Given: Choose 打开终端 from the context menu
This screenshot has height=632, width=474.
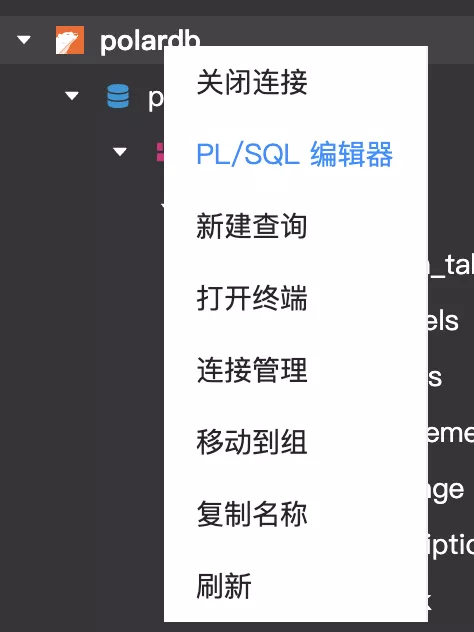Looking at the screenshot, I should (252, 298).
